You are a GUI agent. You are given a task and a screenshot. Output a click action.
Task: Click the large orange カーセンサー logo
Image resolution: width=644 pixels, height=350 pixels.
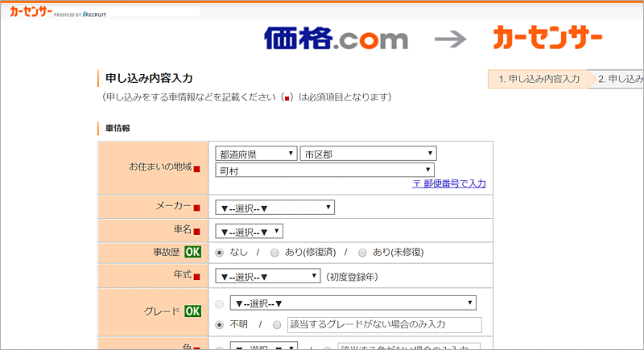(547, 39)
